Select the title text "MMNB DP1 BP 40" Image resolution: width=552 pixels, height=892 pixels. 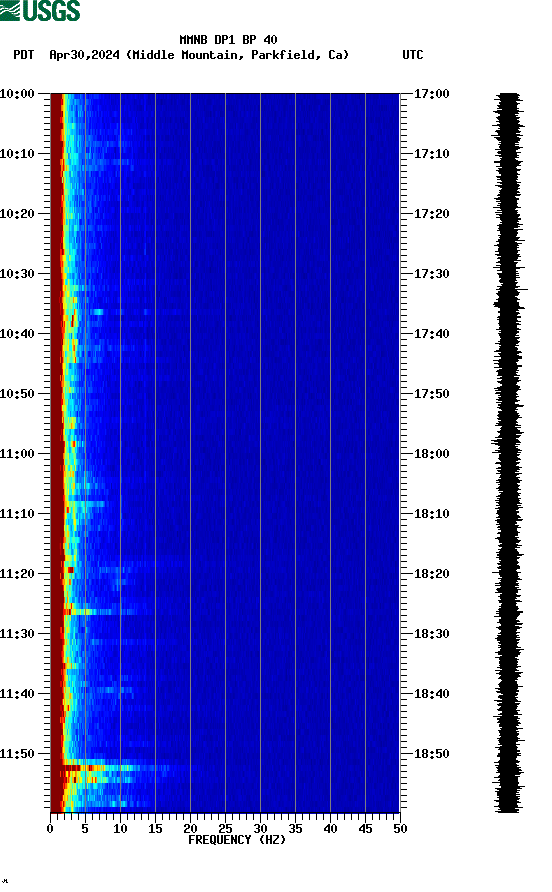tap(228, 40)
